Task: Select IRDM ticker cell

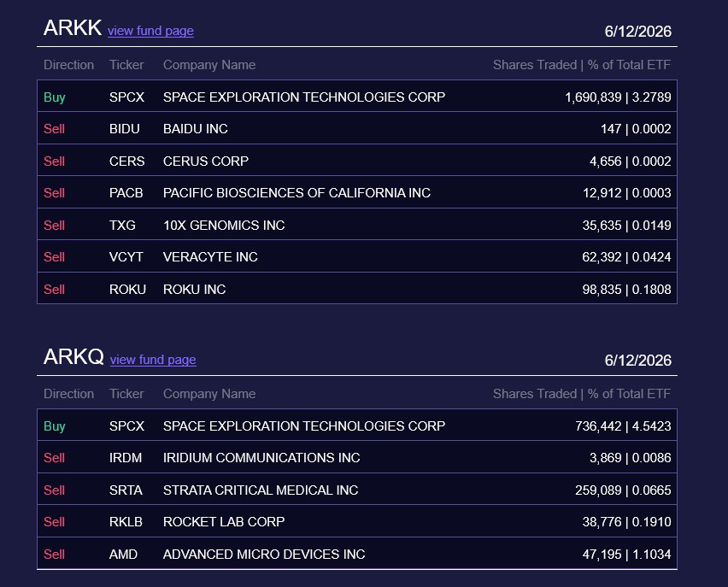Action: [x=126, y=457]
